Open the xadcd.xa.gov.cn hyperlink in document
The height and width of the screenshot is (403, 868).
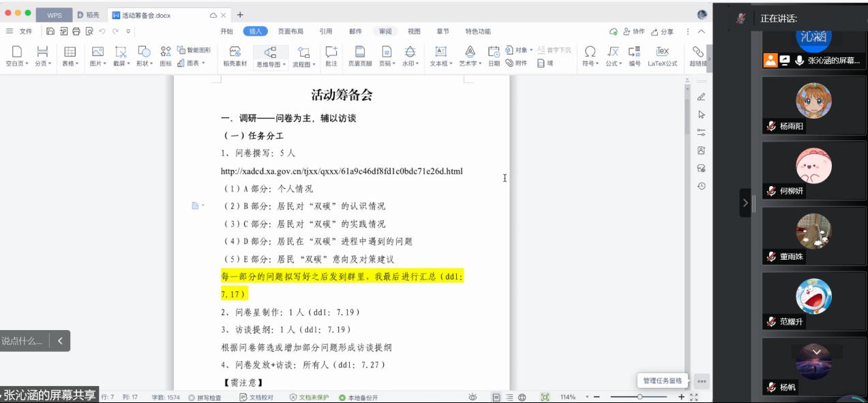[x=342, y=171]
